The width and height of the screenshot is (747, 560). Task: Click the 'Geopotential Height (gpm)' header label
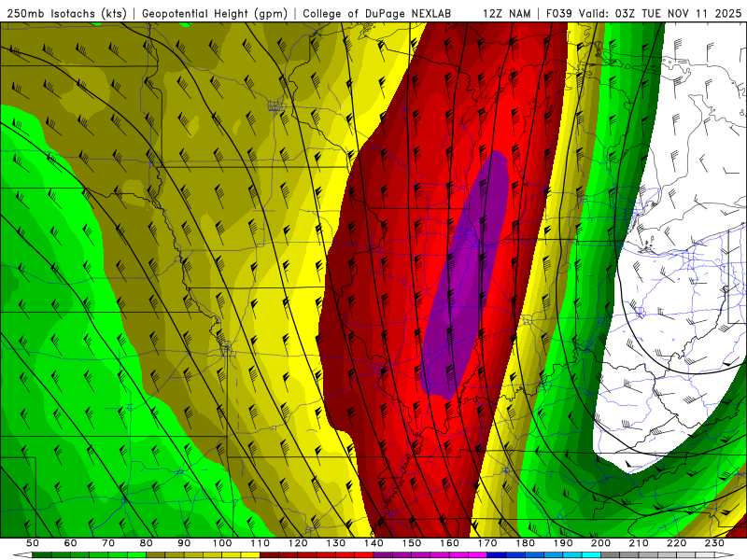[x=215, y=14]
